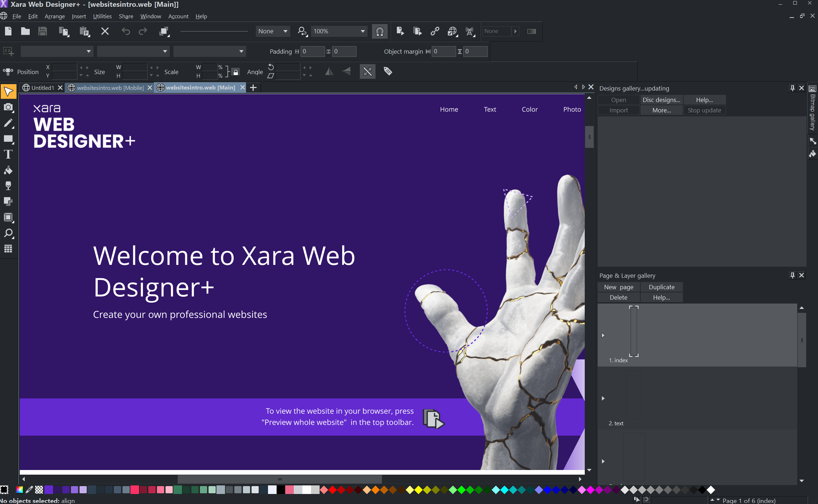
Task: Click the Paste clipboard icon
Action: (84, 31)
